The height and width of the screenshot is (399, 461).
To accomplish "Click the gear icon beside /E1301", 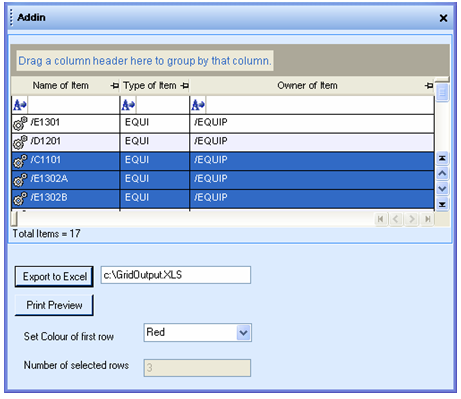I will (x=20, y=124).
